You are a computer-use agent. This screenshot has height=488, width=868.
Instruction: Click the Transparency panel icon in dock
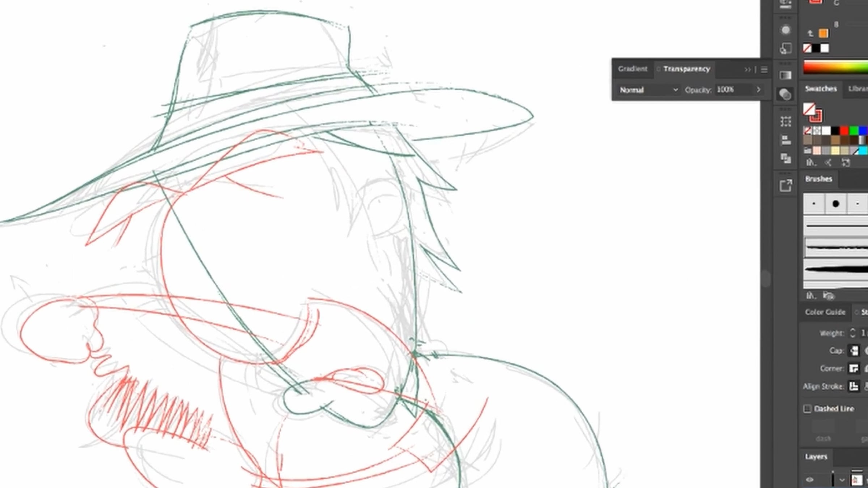click(x=785, y=95)
